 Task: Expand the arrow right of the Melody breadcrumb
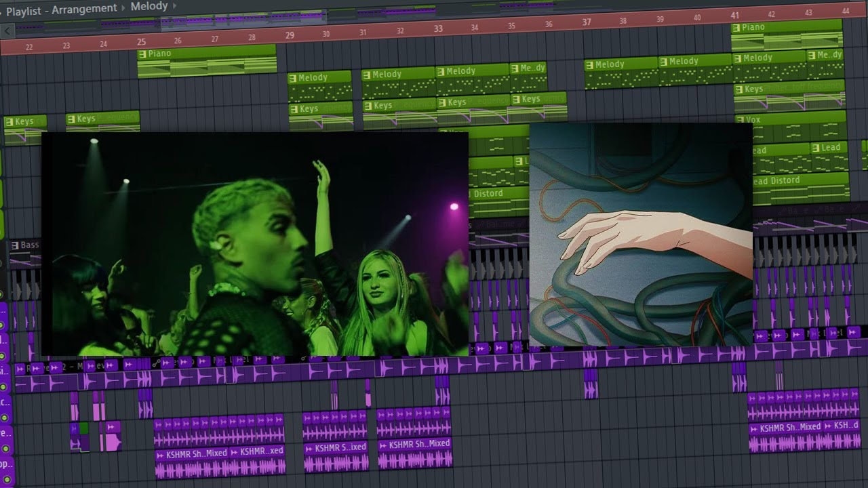174,5
